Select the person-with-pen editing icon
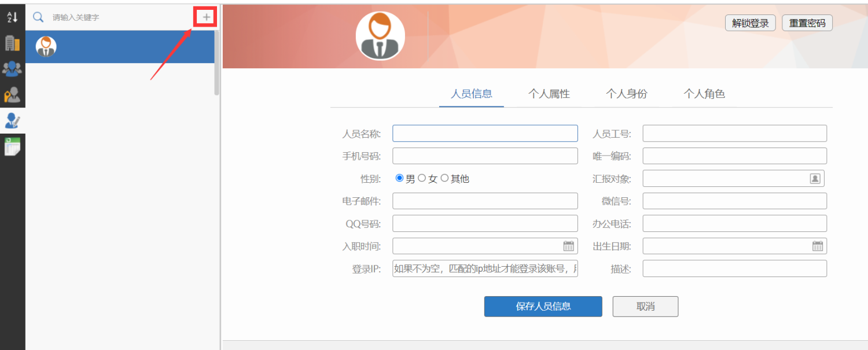This screenshot has width=868, height=350. point(12,120)
